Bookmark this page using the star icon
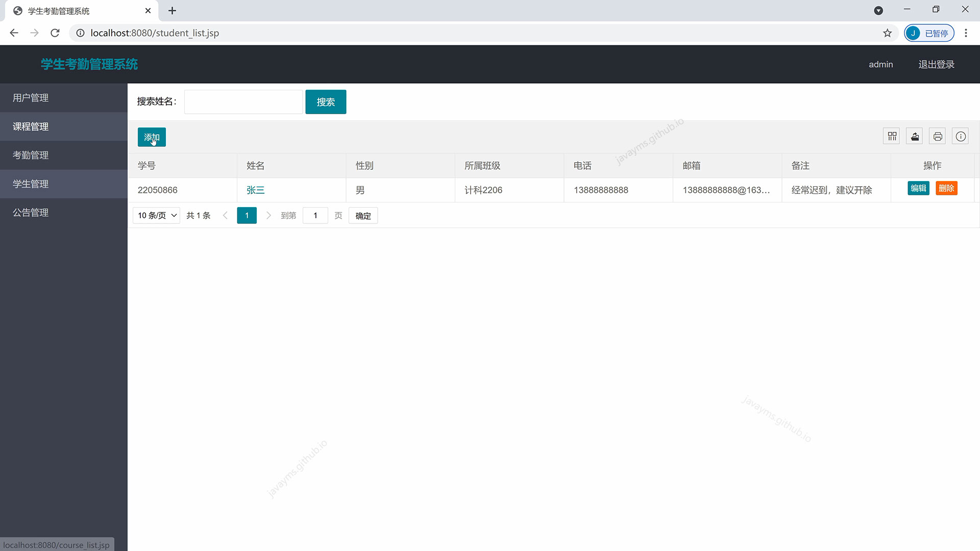 point(888,33)
